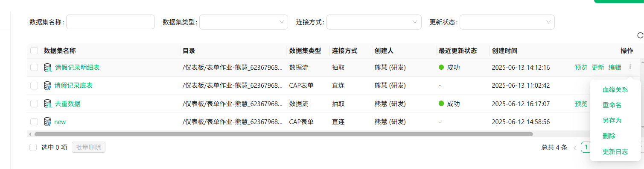Click the 总共 4 条 total count text

click(554, 148)
